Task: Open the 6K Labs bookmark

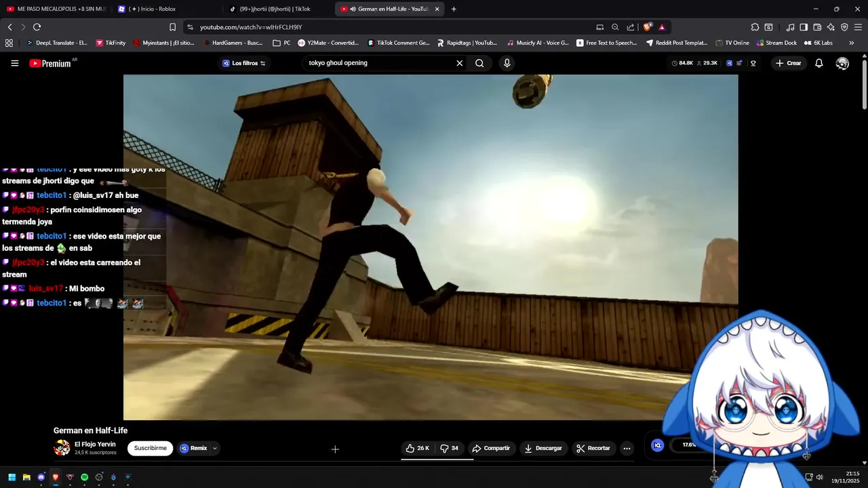Action: (818, 43)
